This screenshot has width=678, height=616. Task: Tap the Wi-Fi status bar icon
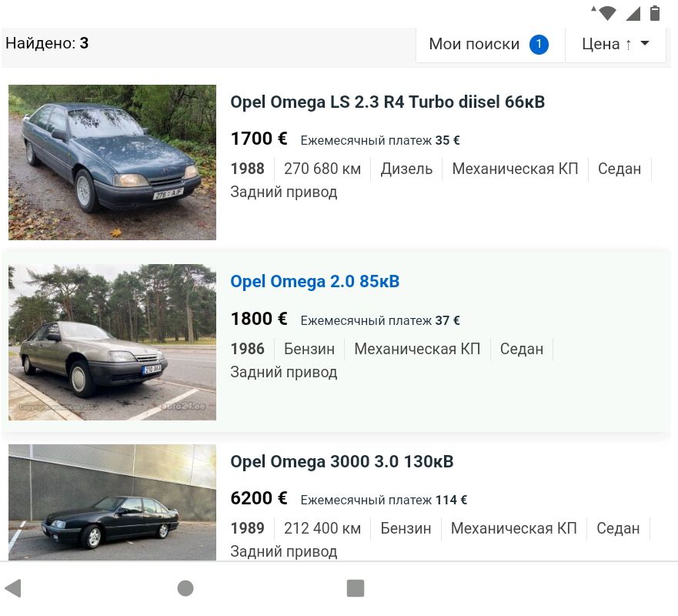click(x=605, y=13)
